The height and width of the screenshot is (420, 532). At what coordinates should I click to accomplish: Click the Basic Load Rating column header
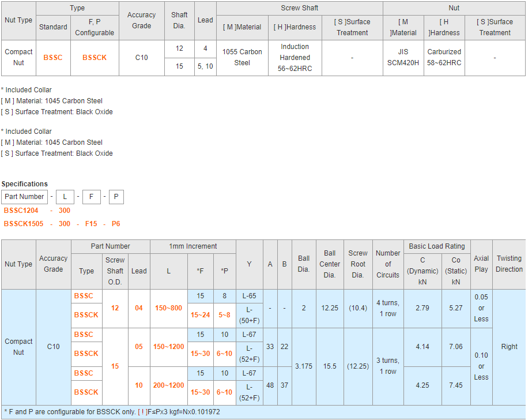coord(436,246)
